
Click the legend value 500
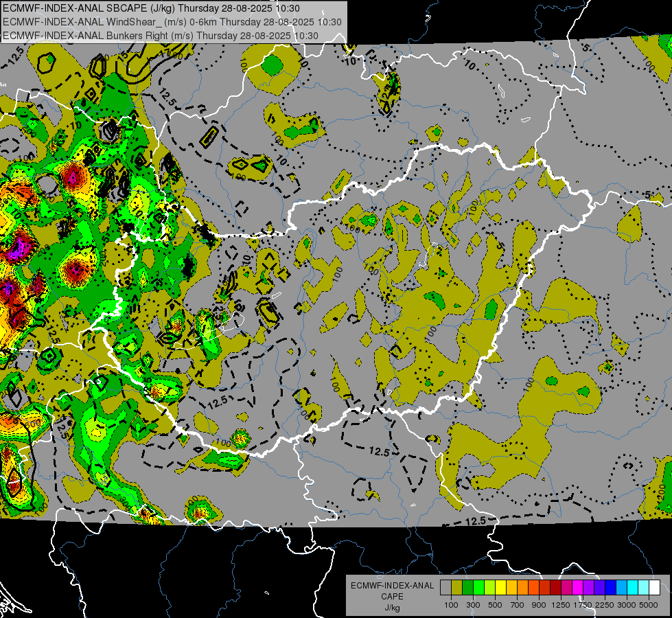(495, 605)
